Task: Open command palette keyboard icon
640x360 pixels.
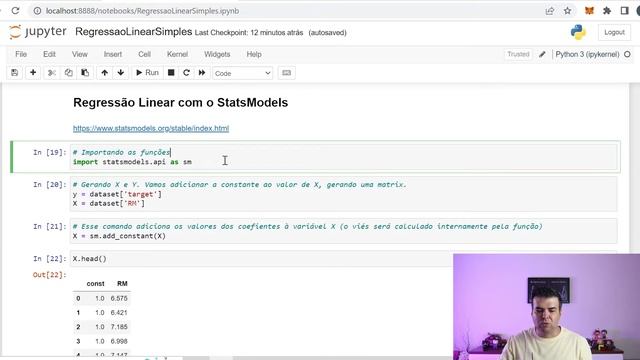Action: 287,73
